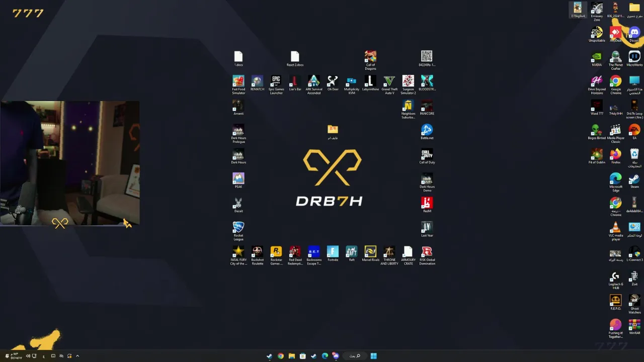
Task: Select the FATAL FURY City shortcut
Action: pos(238,255)
